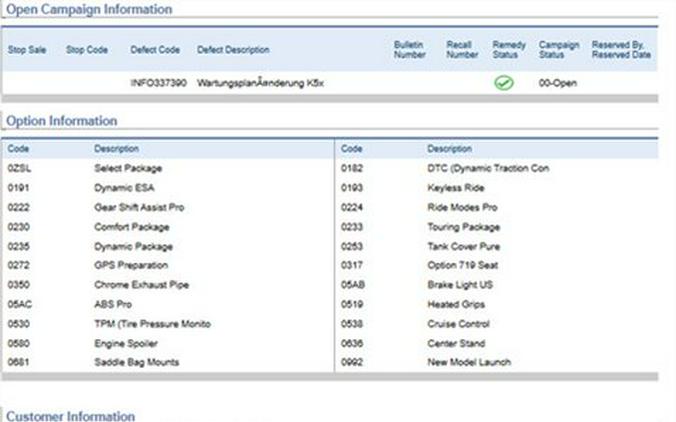Click the Bulletin Number column header
676x422 pixels.
(x=410, y=50)
